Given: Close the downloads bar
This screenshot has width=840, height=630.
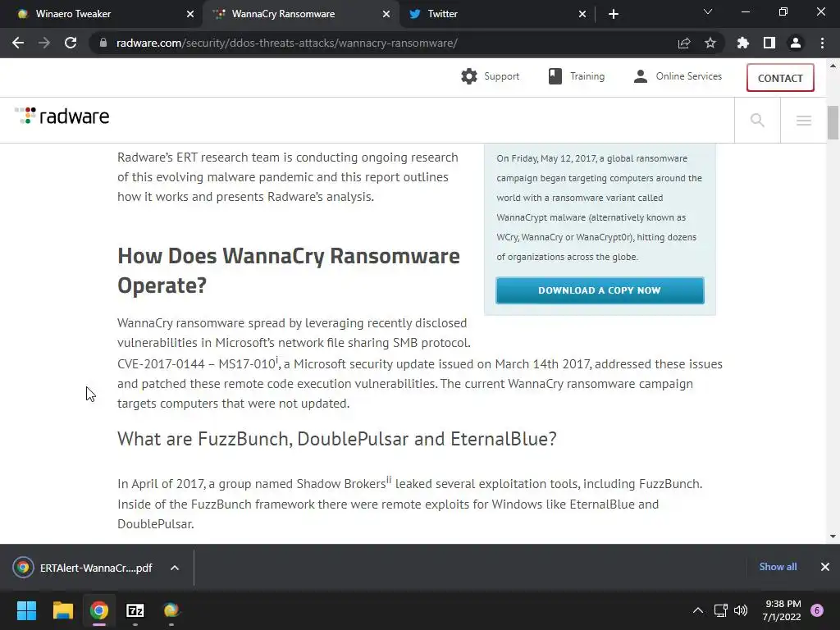Looking at the screenshot, I should tap(825, 567).
